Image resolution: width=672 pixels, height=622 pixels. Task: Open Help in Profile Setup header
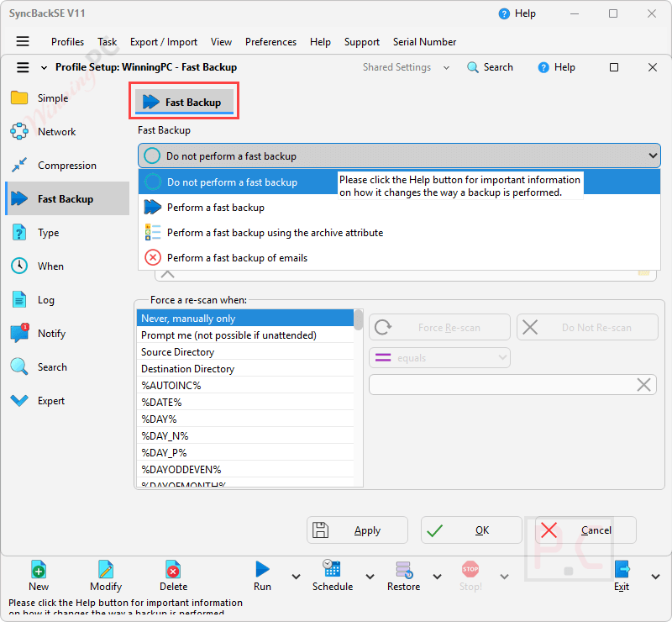(x=556, y=67)
